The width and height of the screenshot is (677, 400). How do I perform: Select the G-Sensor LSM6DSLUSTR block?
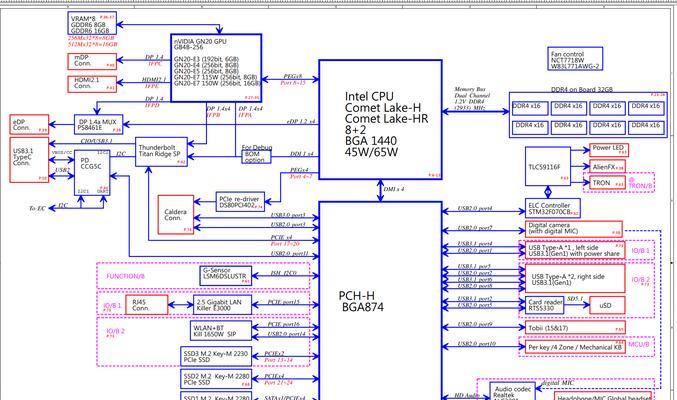pos(226,276)
